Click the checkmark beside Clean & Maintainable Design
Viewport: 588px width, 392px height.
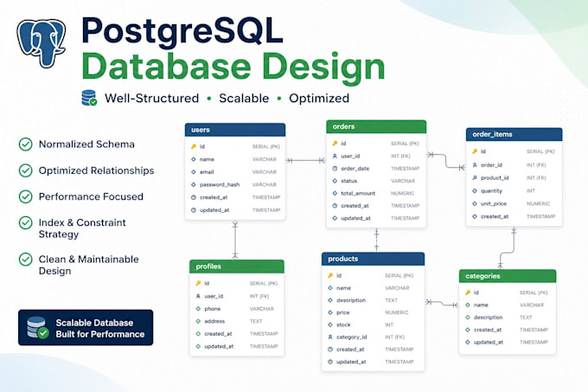(25, 260)
